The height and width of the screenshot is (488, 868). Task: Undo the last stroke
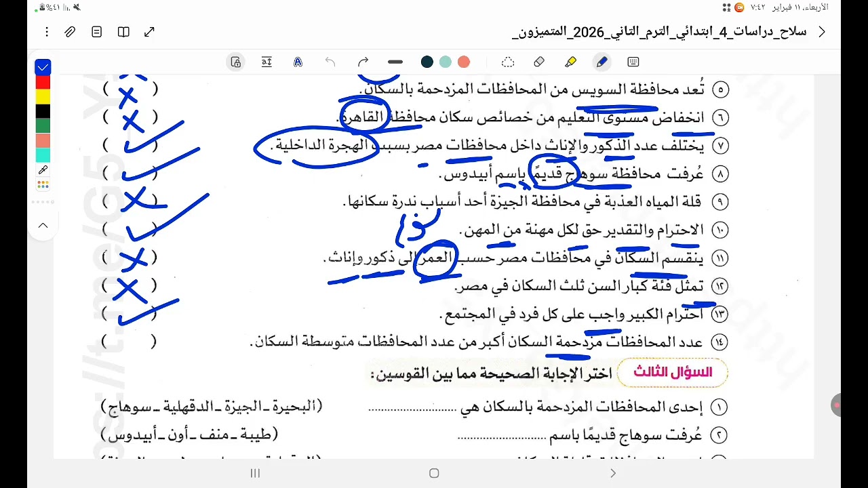(x=330, y=62)
